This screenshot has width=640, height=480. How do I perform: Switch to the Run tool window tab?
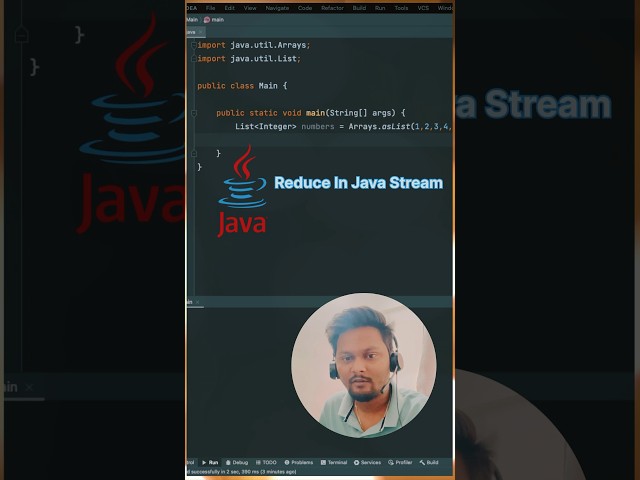[x=210, y=462]
